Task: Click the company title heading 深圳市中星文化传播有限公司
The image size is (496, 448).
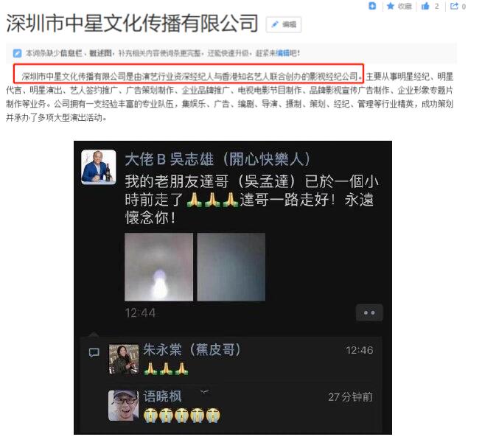Action: click(132, 24)
